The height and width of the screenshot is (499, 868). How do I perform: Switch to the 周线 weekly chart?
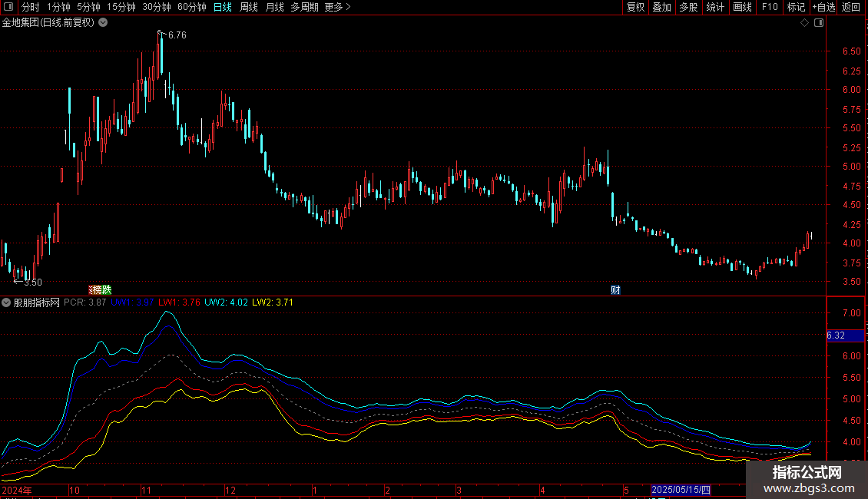pyautogui.click(x=249, y=7)
